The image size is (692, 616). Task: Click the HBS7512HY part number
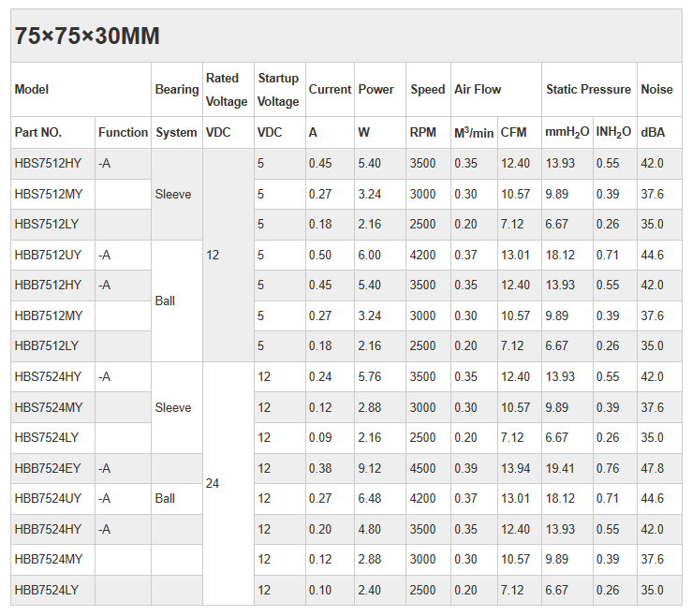click(x=48, y=164)
